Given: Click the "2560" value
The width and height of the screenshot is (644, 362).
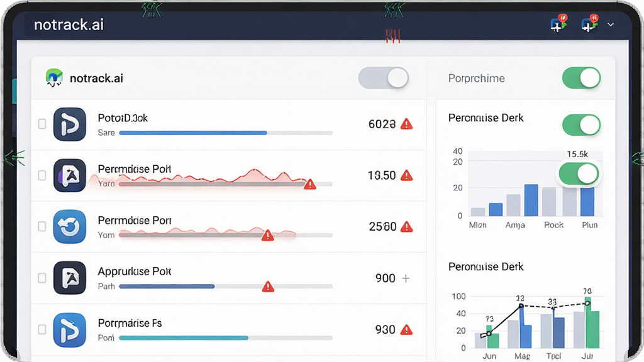Looking at the screenshot, I should [383, 226].
